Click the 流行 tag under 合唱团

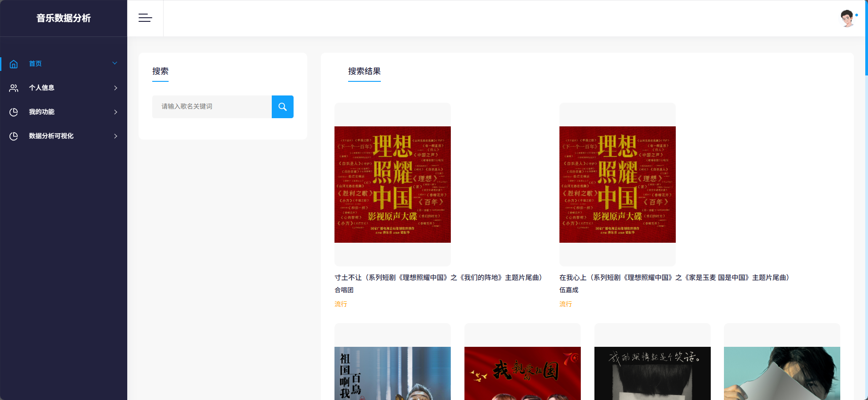coord(341,304)
